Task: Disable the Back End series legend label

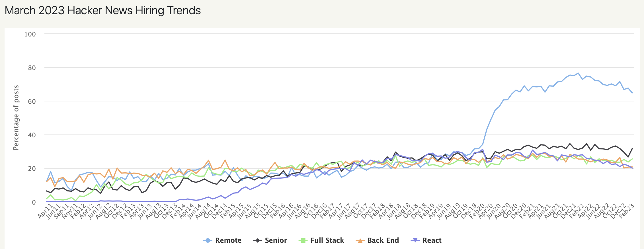Action: coord(383,240)
